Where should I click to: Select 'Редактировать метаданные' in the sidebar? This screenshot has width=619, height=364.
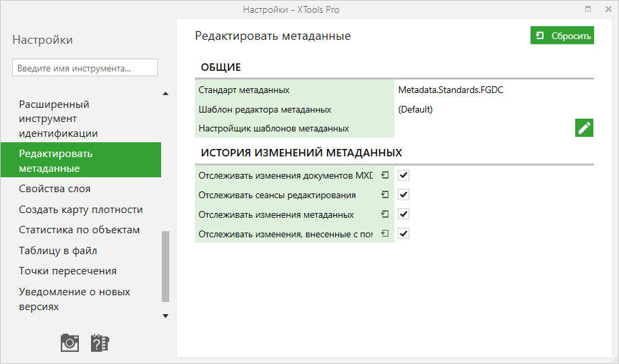[81, 160]
